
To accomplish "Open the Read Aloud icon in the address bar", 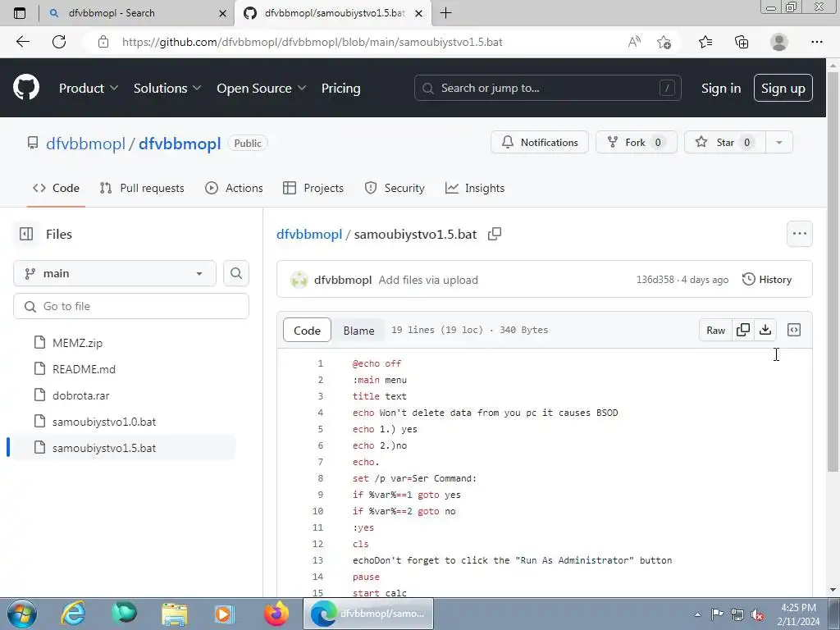I will pyautogui.click(x=634, y=42).
